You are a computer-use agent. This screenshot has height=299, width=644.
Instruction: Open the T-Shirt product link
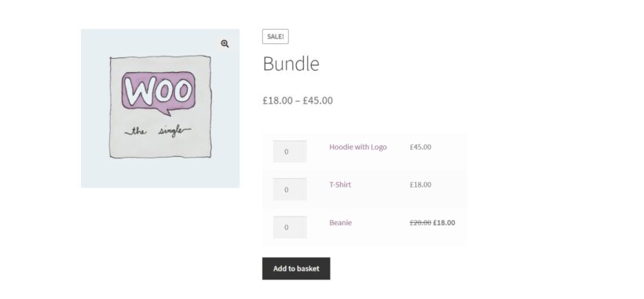pos(340,184)
